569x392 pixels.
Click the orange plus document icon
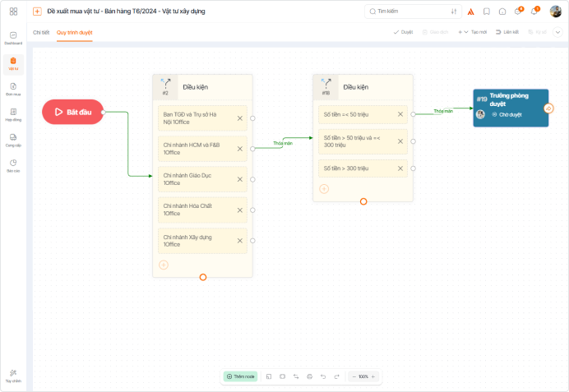pos(37,12)
